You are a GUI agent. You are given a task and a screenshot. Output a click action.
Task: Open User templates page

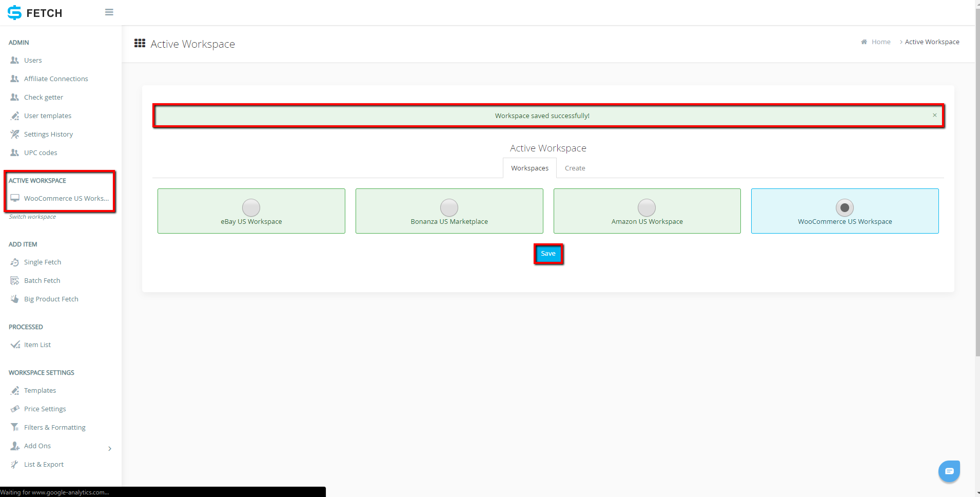point(48,116)
